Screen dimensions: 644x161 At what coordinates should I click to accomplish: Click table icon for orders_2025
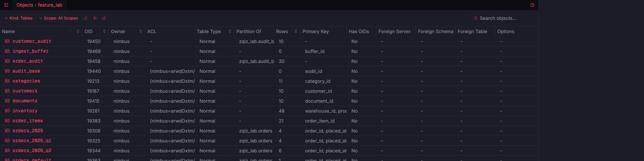7,131
